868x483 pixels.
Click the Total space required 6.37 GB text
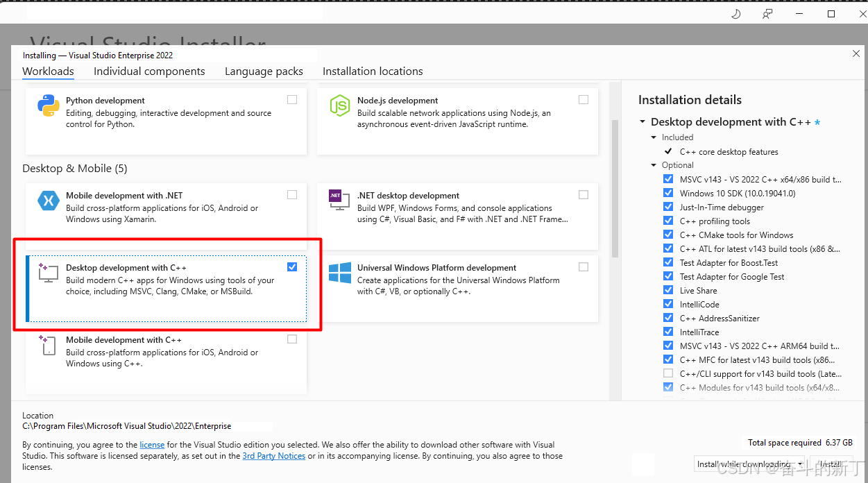coord(800,443)
